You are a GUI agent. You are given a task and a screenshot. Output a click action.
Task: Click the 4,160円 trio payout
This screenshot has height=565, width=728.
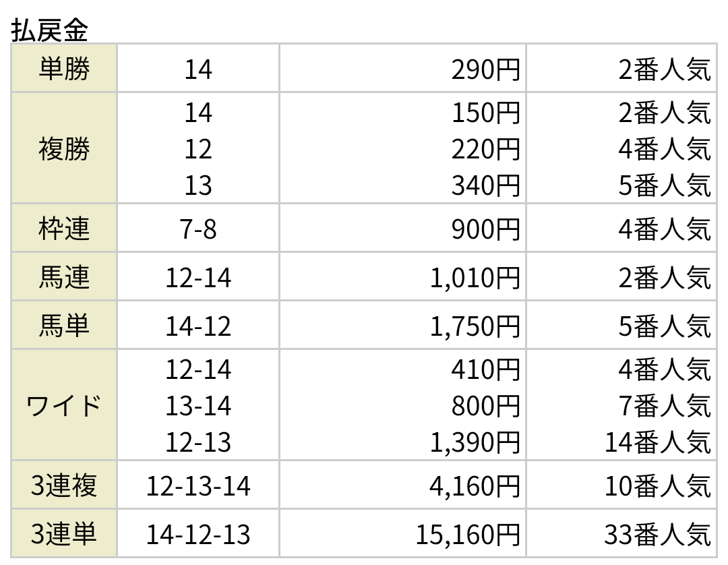[x=475, y=486]
